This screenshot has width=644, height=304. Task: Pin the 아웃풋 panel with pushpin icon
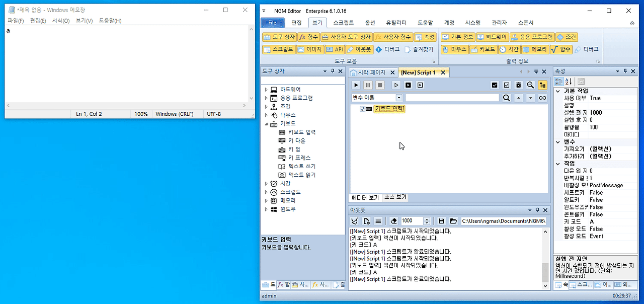pyautogui.click(x=538, y=210)
